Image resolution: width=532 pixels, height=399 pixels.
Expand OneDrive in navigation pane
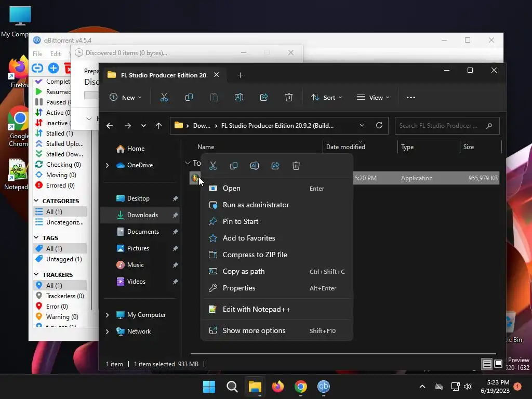coord(107,165)
